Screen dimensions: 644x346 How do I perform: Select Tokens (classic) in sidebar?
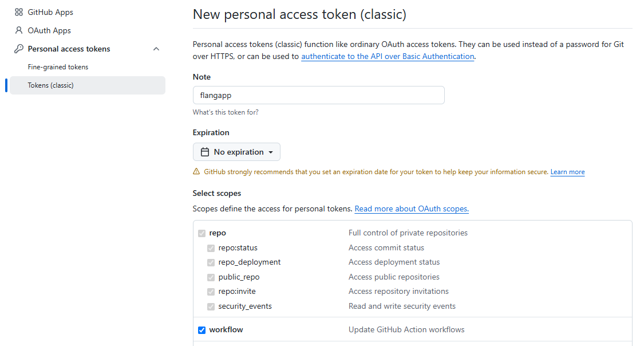(50, 85)
